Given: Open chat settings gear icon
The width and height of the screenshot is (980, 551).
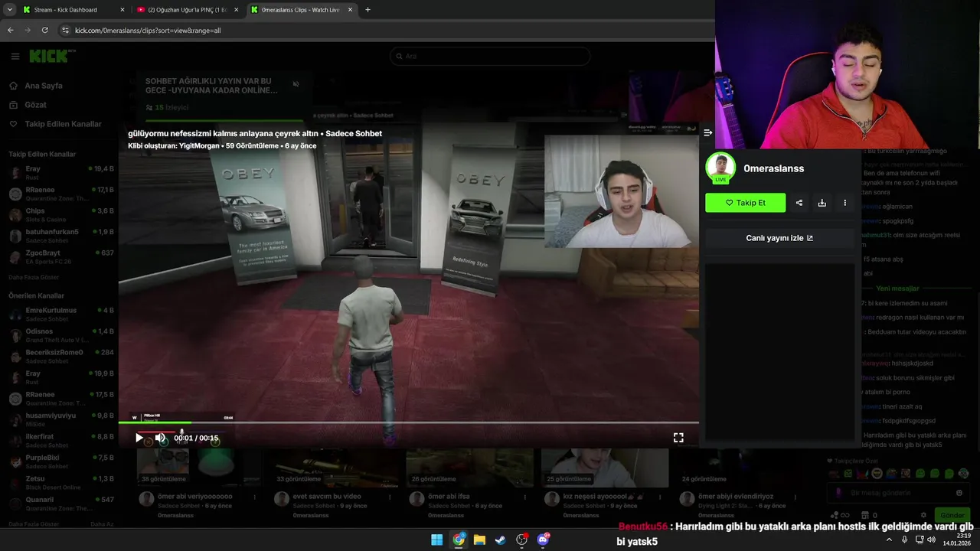Looking at the screenshot, I should [923, 515].
